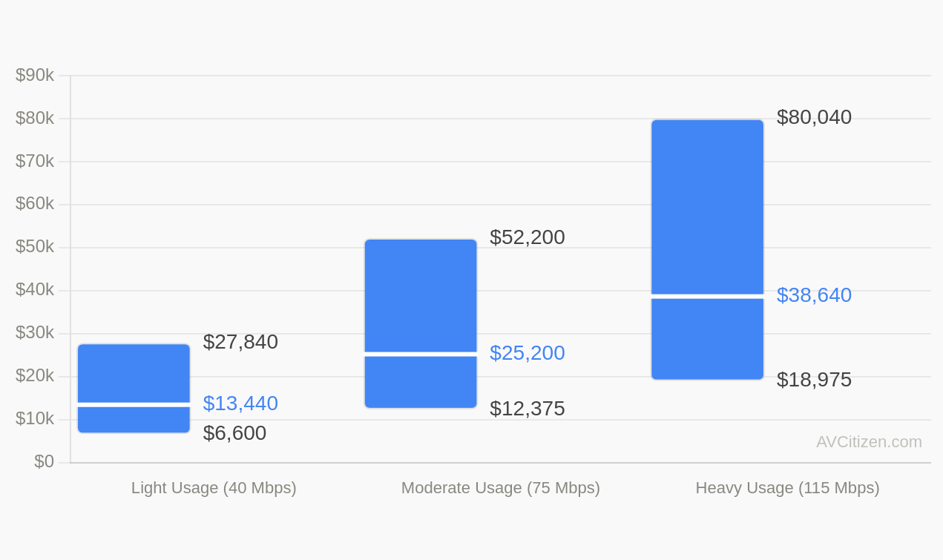Click the $27,840 data label
This screenshot has height=560, width=943.
click(x=240, y=342)
